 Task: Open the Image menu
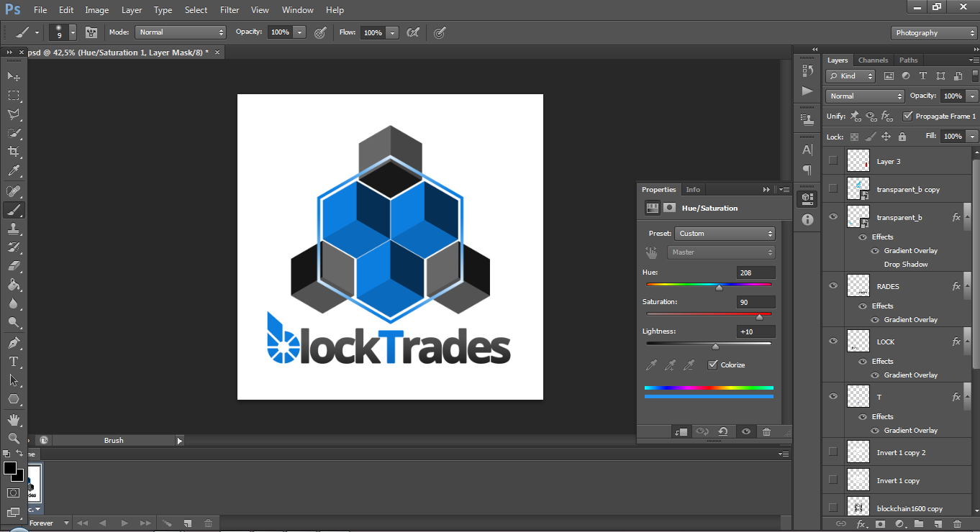tap(97, 10)
